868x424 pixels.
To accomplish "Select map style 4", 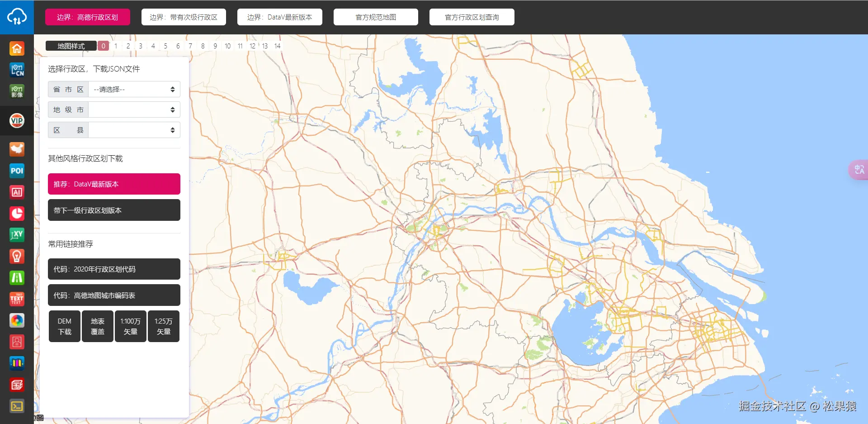I will tap(153, 46).
